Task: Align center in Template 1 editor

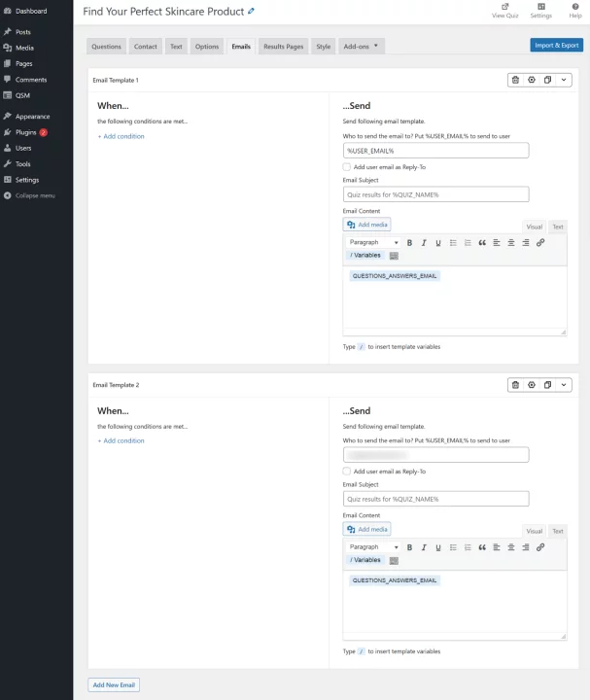Action: click(x=511, y=243)
